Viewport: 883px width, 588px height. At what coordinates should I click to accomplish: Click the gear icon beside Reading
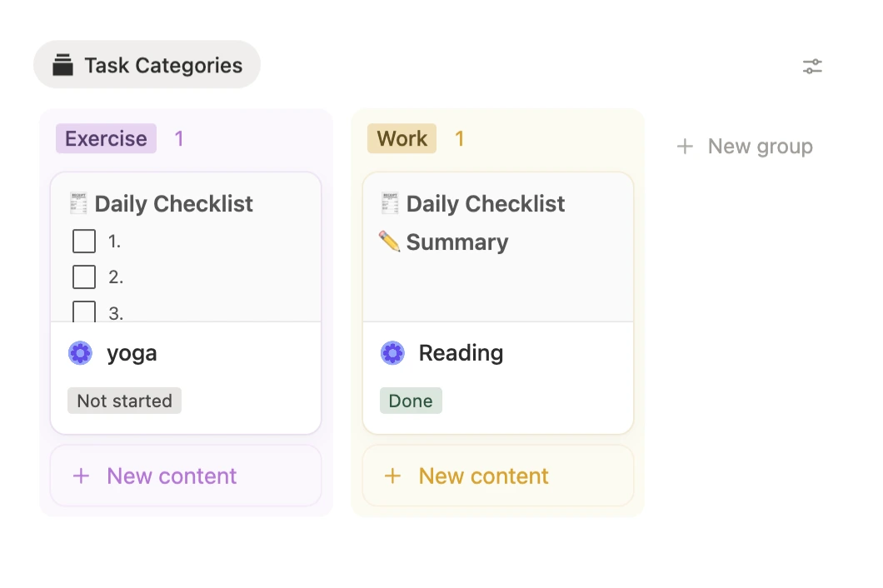392,353
